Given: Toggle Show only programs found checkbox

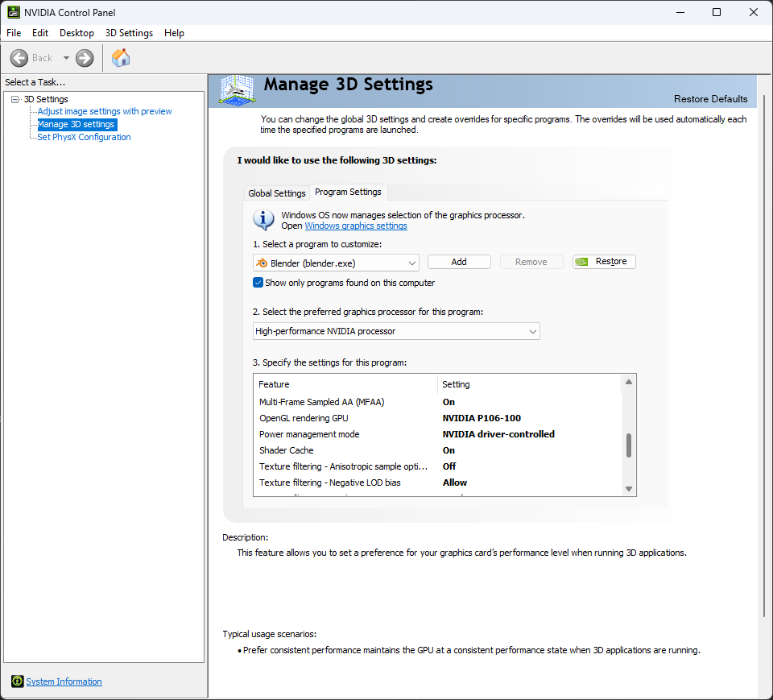Looking at the screenshot, I should point(258,283).
